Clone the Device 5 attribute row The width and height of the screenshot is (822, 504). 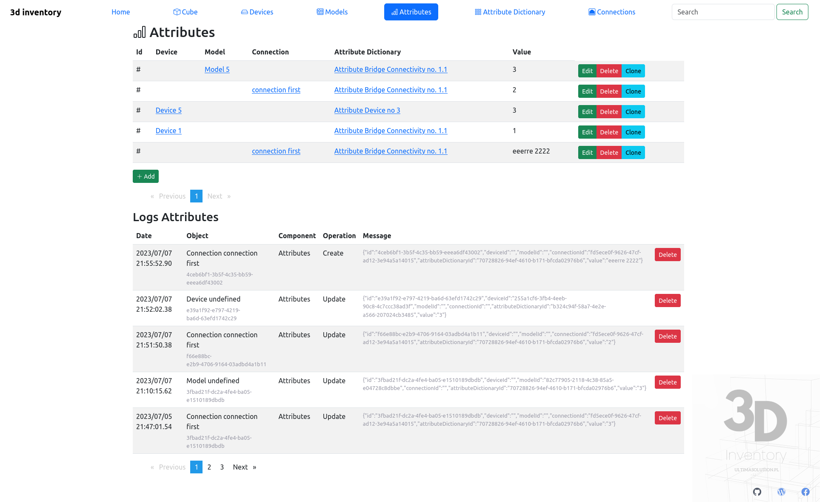click(x=633, y=112)
